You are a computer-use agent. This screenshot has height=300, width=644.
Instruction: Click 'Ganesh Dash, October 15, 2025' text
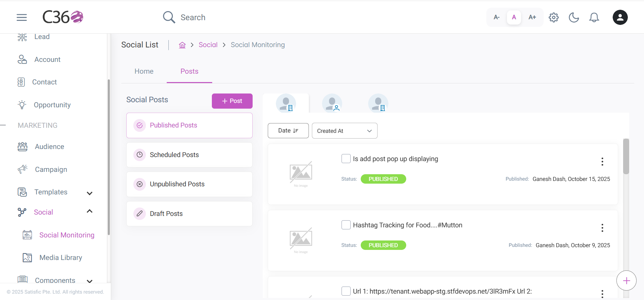[571, 179]
